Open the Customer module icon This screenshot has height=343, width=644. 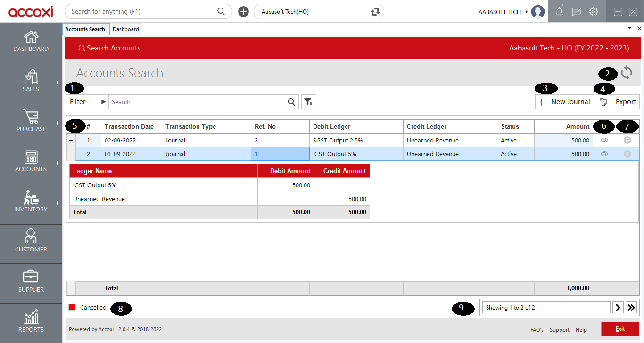click(x=31, y=236)
